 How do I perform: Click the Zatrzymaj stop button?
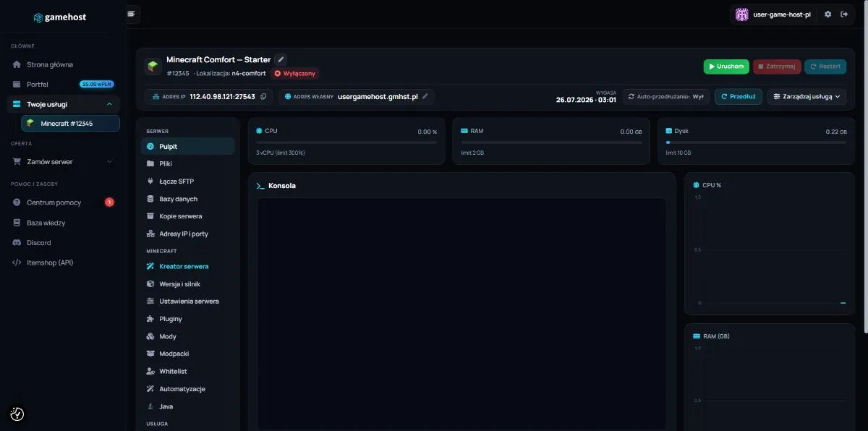click(777, 67)
